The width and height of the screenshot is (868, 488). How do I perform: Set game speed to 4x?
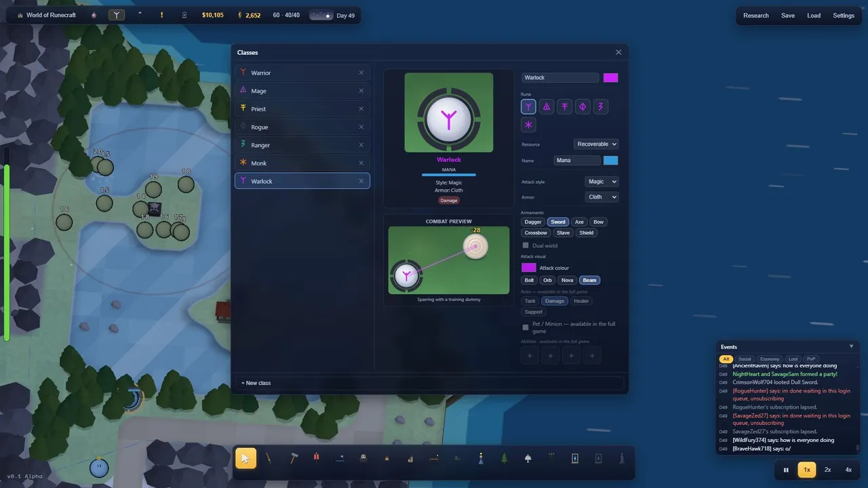848,470
